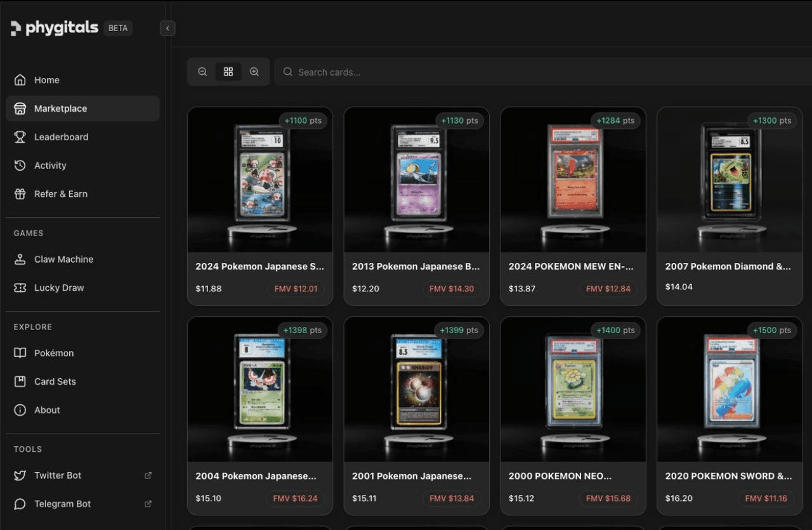812x530 pixels.
Task: Open the 2000 POKEMON NEO card thumbnail
Action: 573,389
